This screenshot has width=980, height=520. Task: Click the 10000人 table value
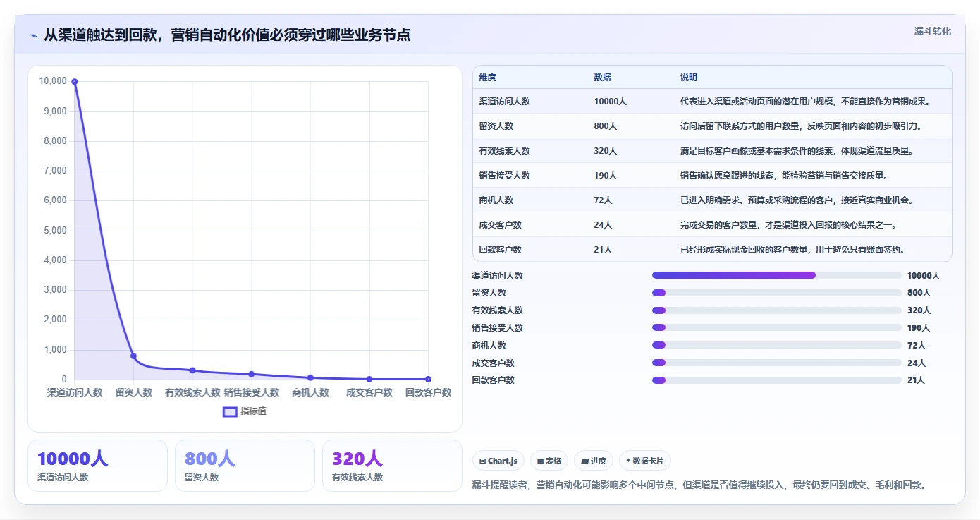point(610,102)
